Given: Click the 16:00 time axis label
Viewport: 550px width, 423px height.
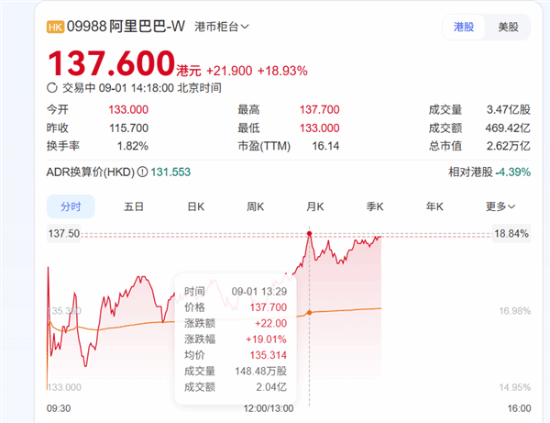Looking at the screenshot, I should click(x=519, y=408).
